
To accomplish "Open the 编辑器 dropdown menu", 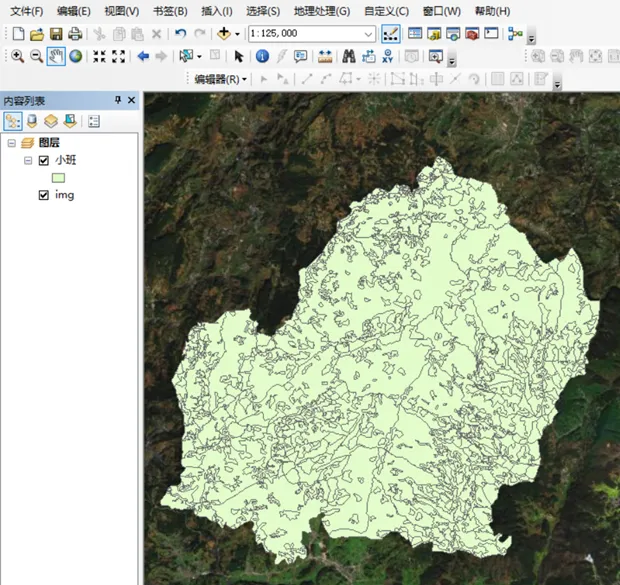I will (220, 78).
